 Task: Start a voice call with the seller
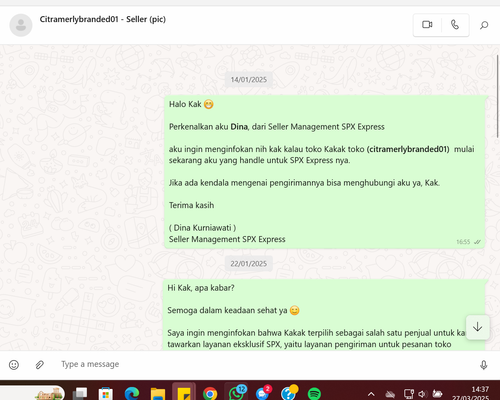click(455, 25)
